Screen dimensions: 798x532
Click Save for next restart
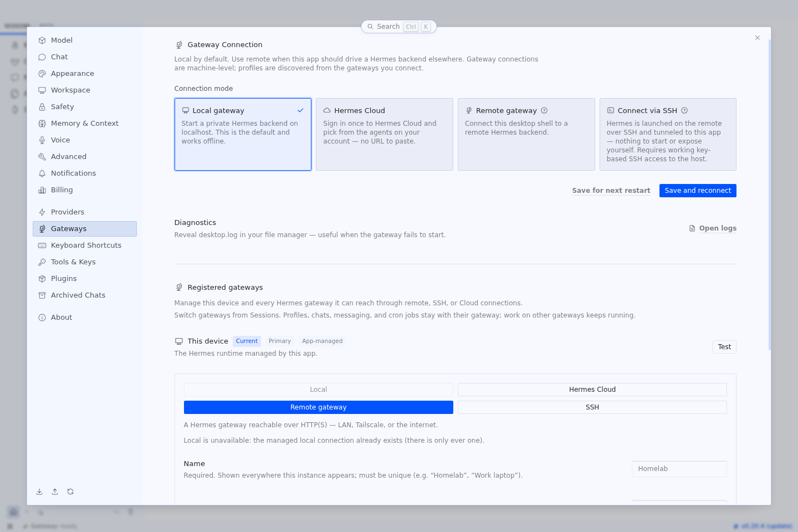(611, 191)
